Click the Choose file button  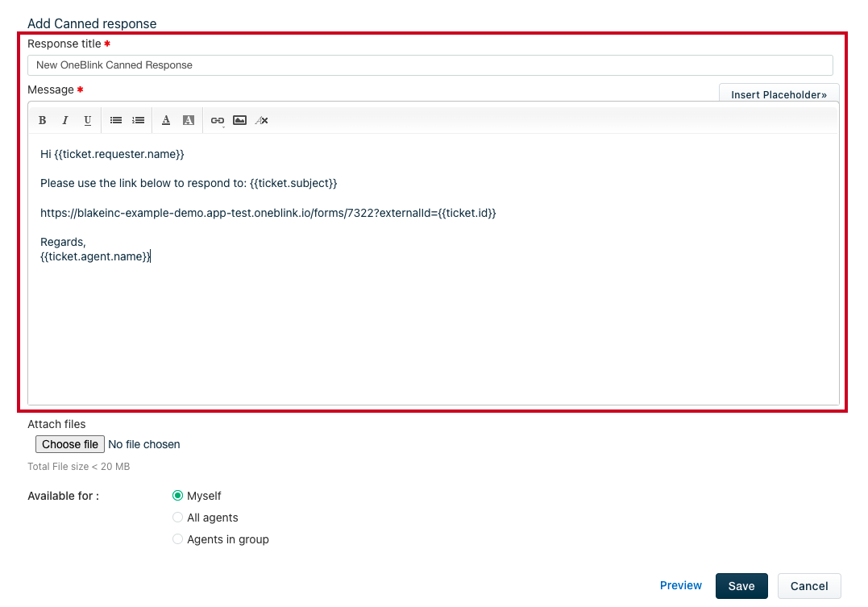pos(70,444)
